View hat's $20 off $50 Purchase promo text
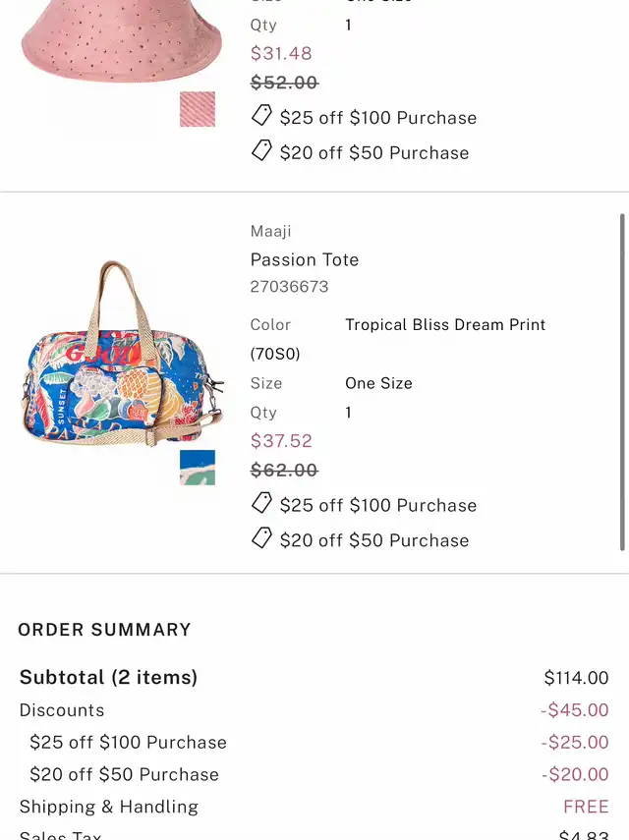This screenshot has width=629, height=840. (x=374, y=153)
